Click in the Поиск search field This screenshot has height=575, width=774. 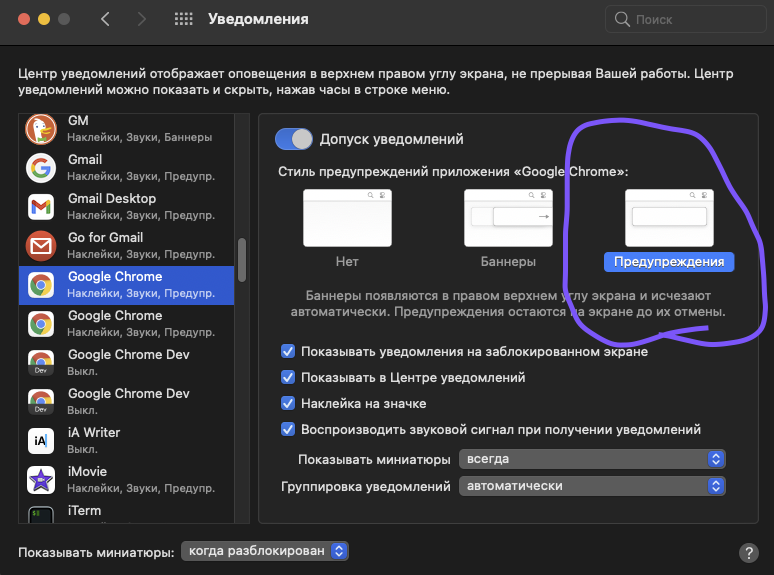[685, 19]
